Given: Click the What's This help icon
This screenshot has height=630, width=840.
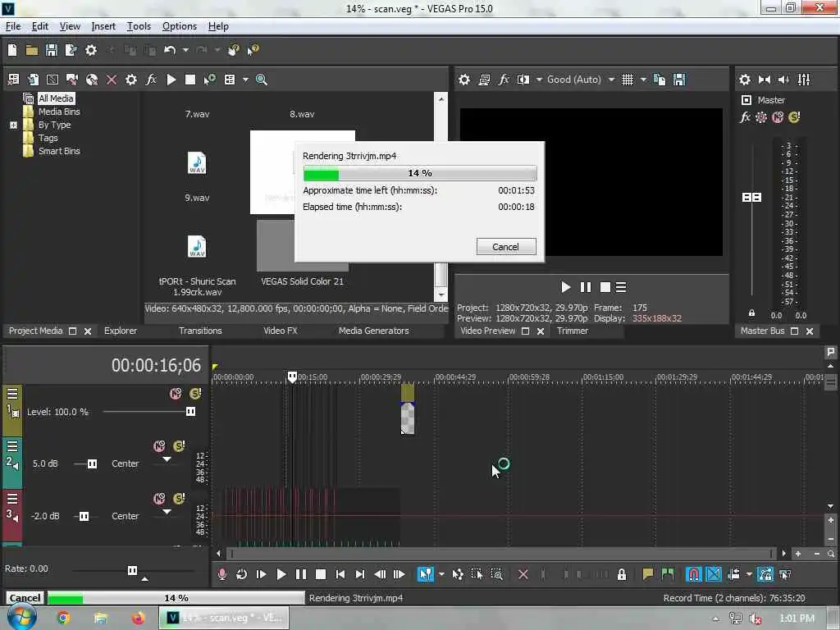Looking at the screenshot, I should [253, 50].
